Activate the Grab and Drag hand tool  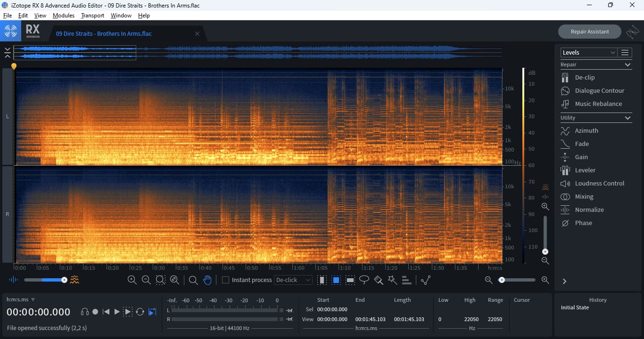pyautogui.click(x=207, y=280)
